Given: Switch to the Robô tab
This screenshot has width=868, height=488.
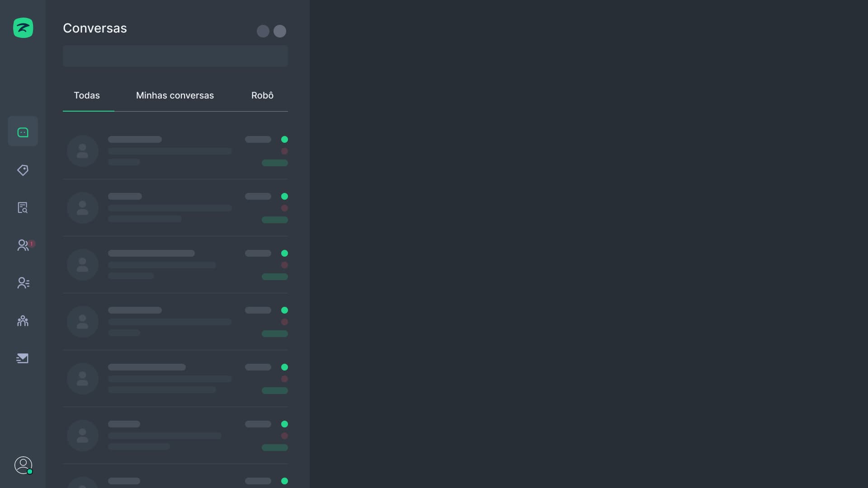Looking at the screenshot, I should (x=262, y=95).
